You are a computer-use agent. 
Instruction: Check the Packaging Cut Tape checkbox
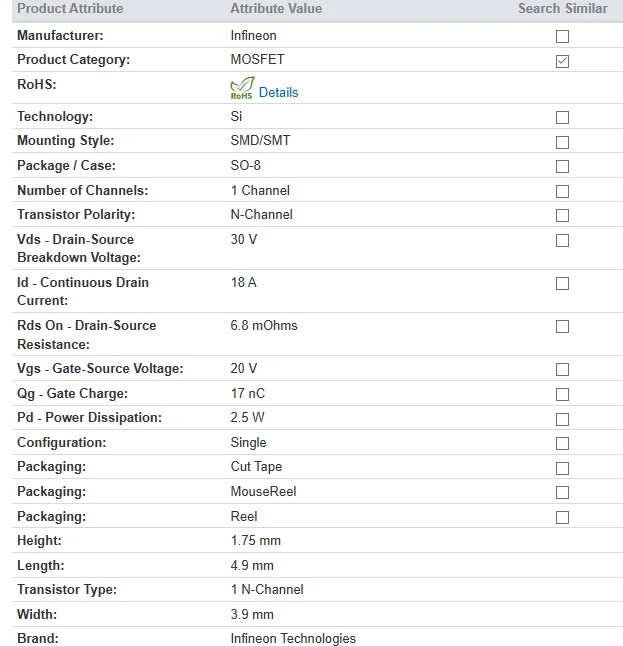click(x=562, y=468)
